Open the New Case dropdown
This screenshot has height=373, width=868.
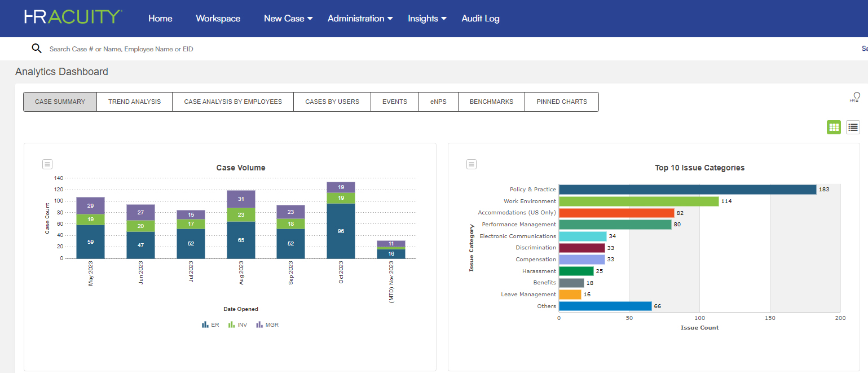coord(288,18)
